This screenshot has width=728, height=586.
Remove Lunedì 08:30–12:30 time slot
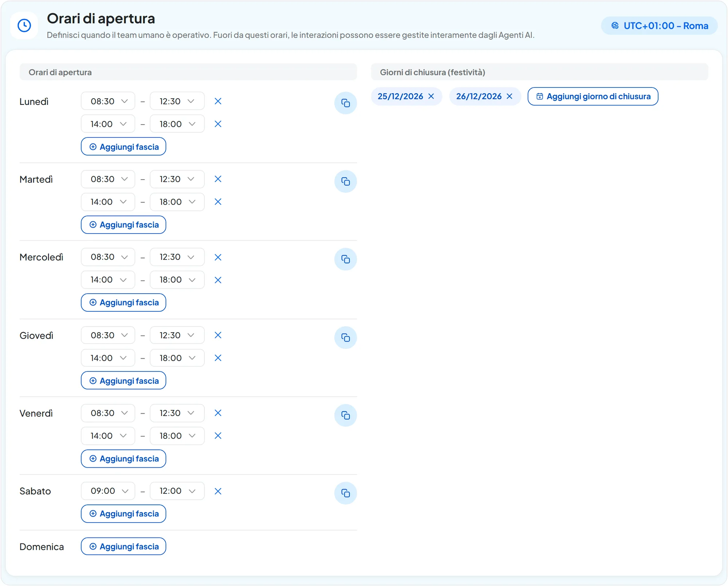(x=218, y=101)
